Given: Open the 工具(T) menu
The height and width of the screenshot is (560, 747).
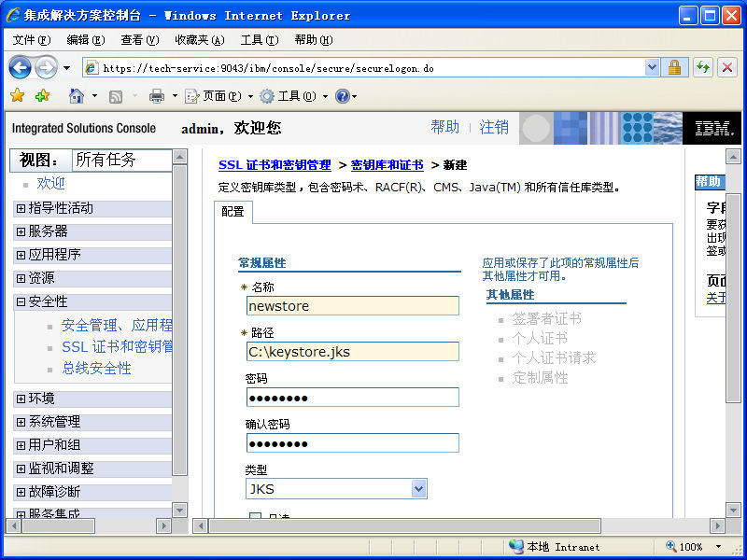Looking at the screenshot, I should click(x=259, y=40).
